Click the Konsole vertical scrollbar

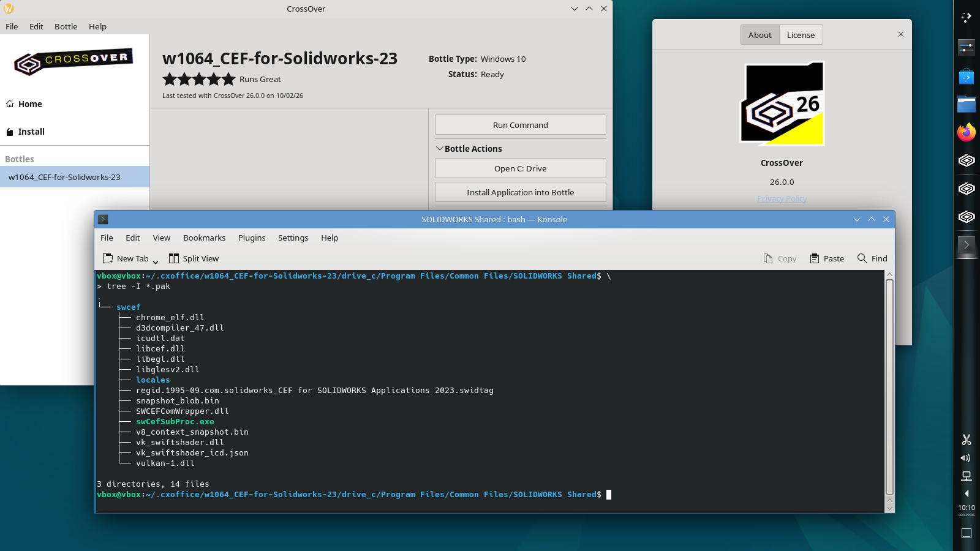pos(890,387)
